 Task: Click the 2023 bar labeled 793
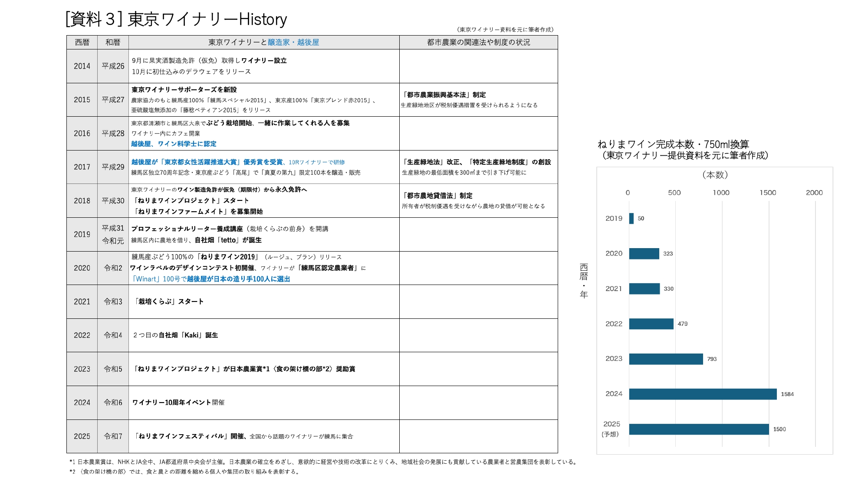click(x=666, y=359)
